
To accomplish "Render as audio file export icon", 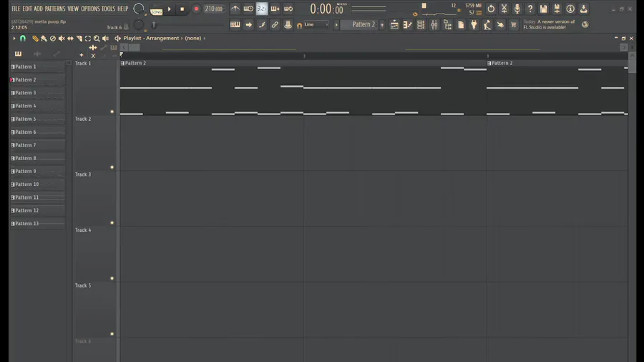I will point(584,9).
